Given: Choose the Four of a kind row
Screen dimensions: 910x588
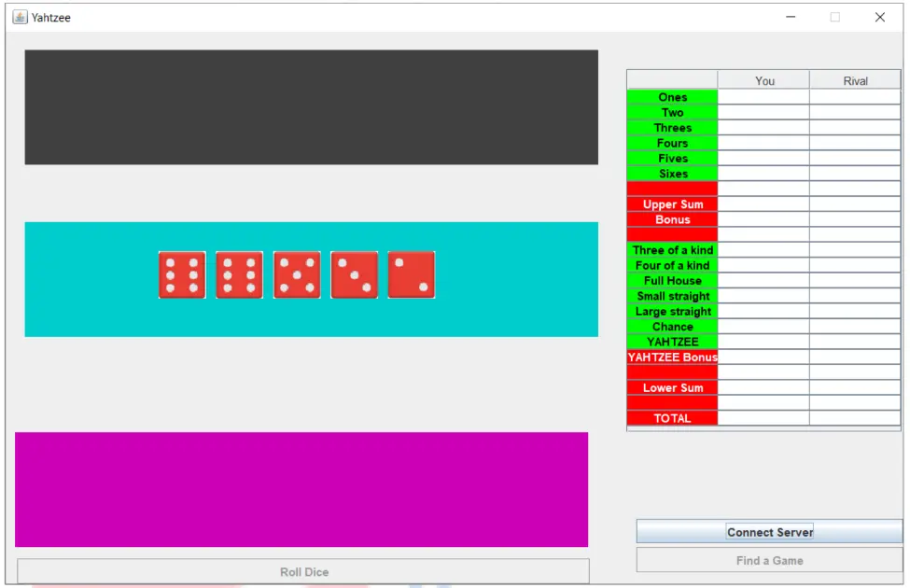Looking at the screenshot, I should pyautogui.click(x=673, y=265).
